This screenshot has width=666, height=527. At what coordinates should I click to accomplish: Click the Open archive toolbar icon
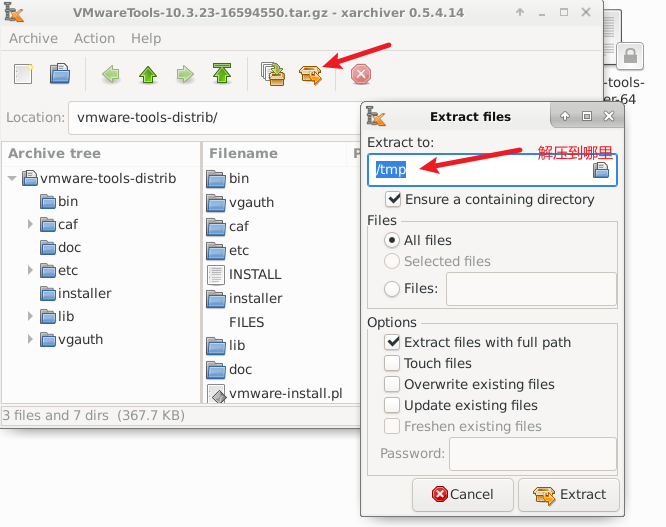61,74
